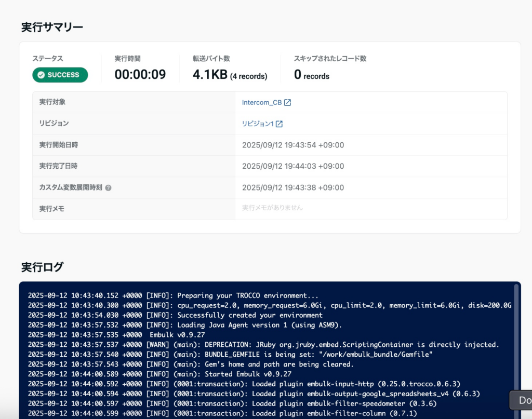Click the checkmark icon in SUCCESS badge
532x419 pixels.
pyautogui.click(x=41, y=75)
